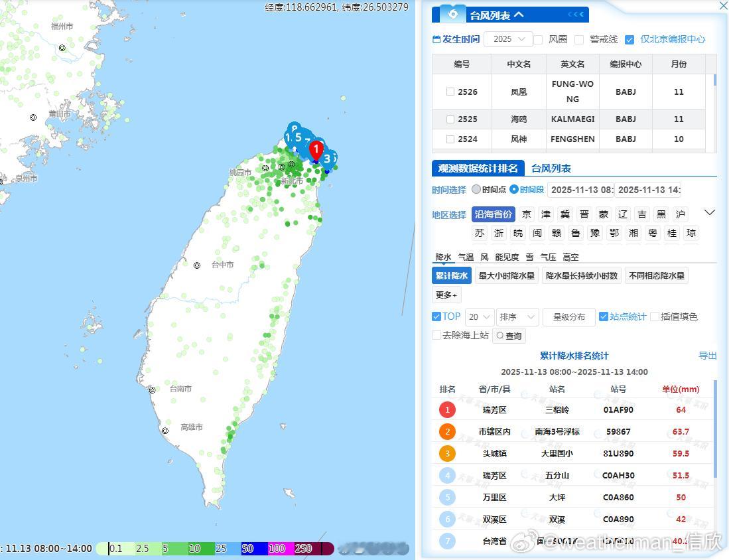Click the Kaohsiung city marker on map
The image size is (729, 560).
pyautogui.click(x=165, y=431)
